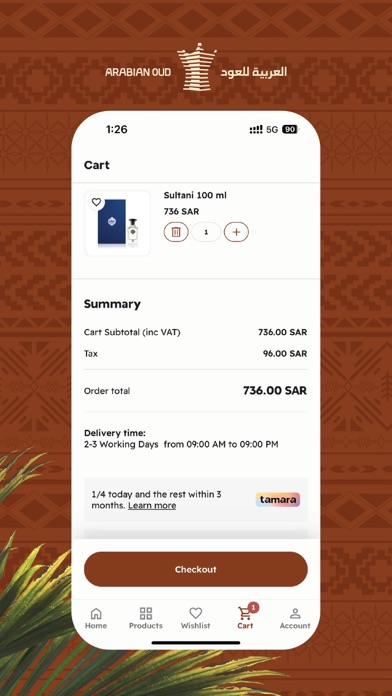The height and width of the screenshot is (696, 392).
Task: Click the Arabian Oud logo emblem
Action: pos(197,67)
